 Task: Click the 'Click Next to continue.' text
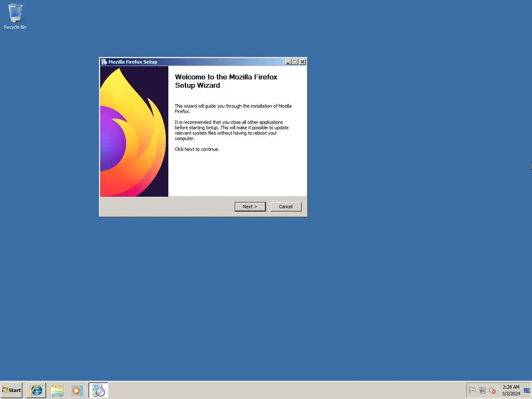(x=197, y=149)
